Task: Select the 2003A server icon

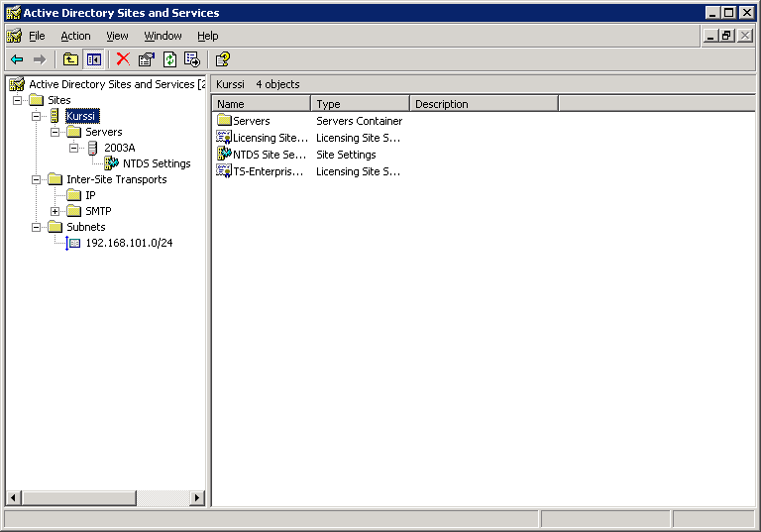Action: tap(92, 148)
